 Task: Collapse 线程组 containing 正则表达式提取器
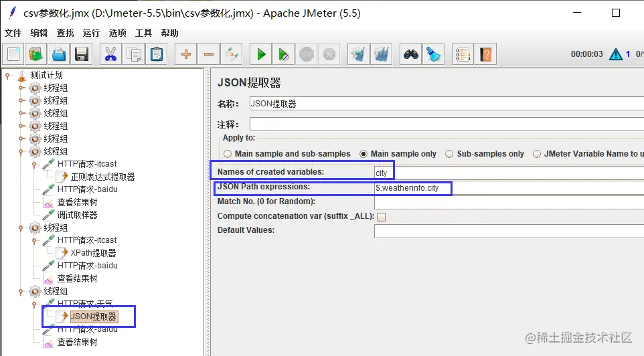pos(21,151)
